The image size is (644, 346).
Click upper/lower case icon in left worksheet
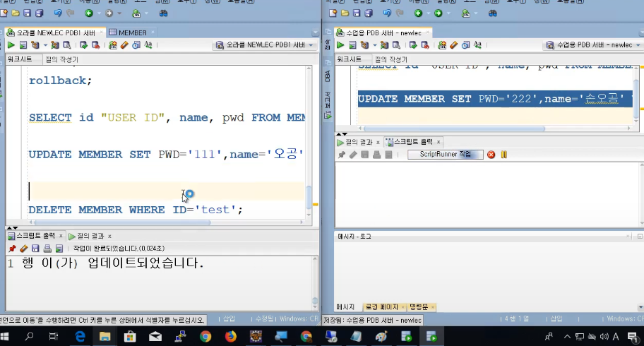pyautogui.click(x=148, y=45)
